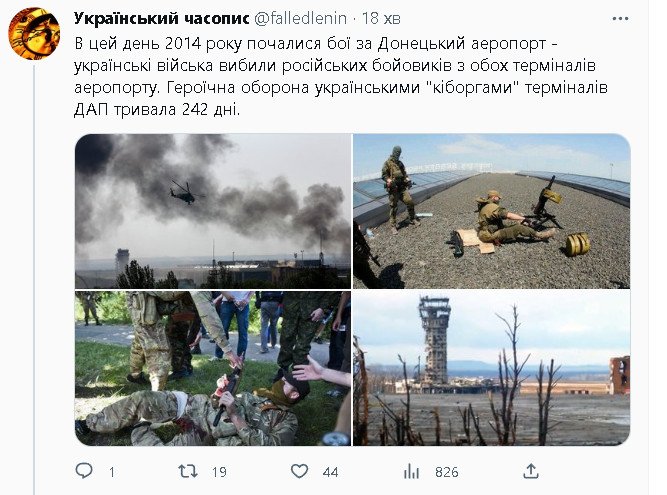This screenshot has height=495, width=667.
Task: Open the photo of soldiers on the roof
Action: point(492,211)
